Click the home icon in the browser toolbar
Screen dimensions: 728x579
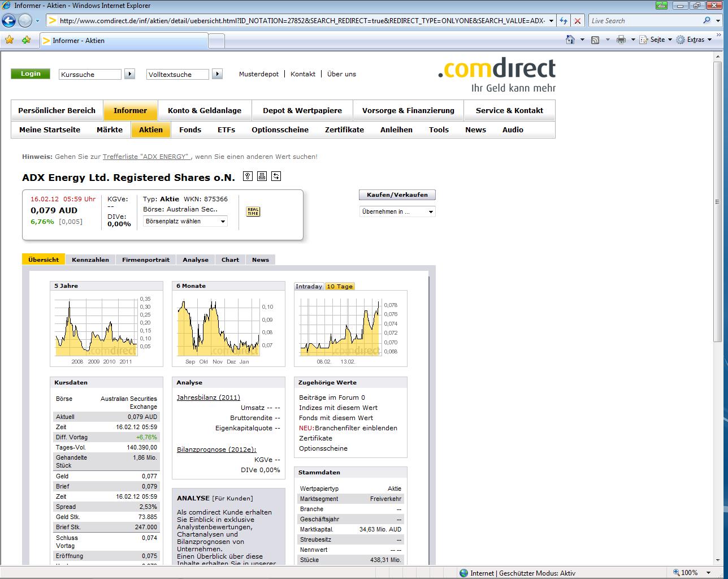coord(571,40)
